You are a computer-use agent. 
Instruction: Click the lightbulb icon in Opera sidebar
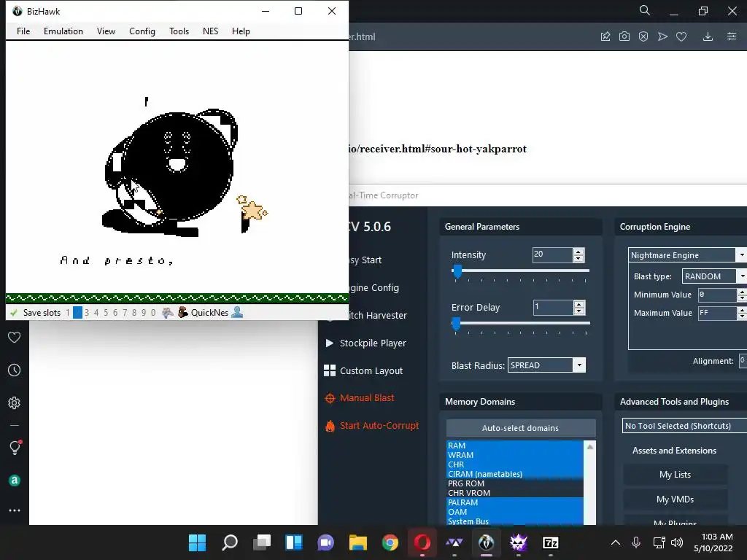click(15, 448)
